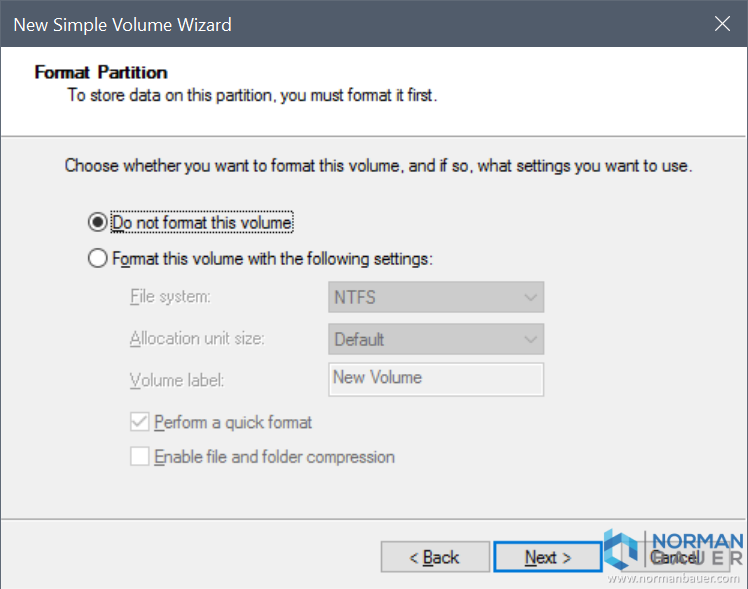Go back with the '< Back' button
Screen dimensions: 748x589
point(435,557)
